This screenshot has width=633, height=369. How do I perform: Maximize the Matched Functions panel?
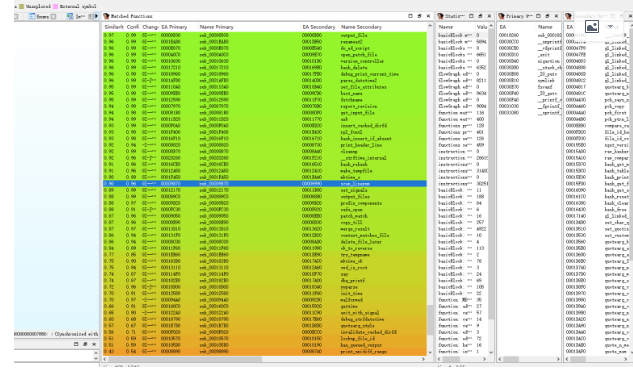(410, 16)
